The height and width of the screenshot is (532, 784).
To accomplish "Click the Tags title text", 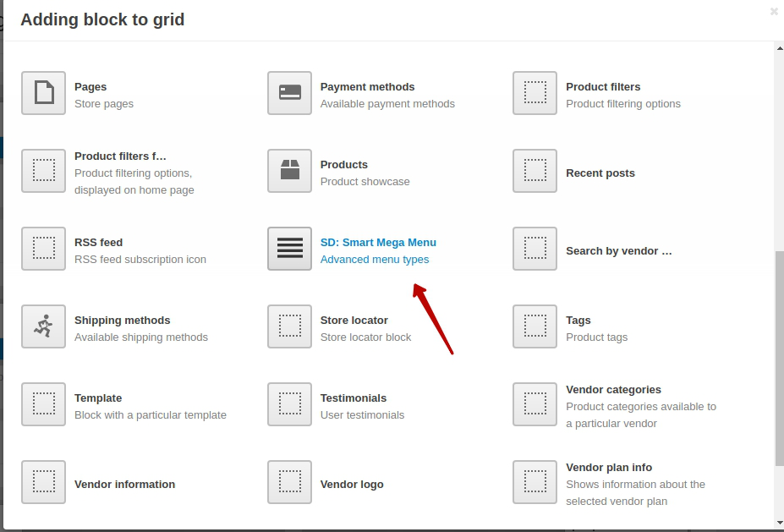I will tap(578, 321).
